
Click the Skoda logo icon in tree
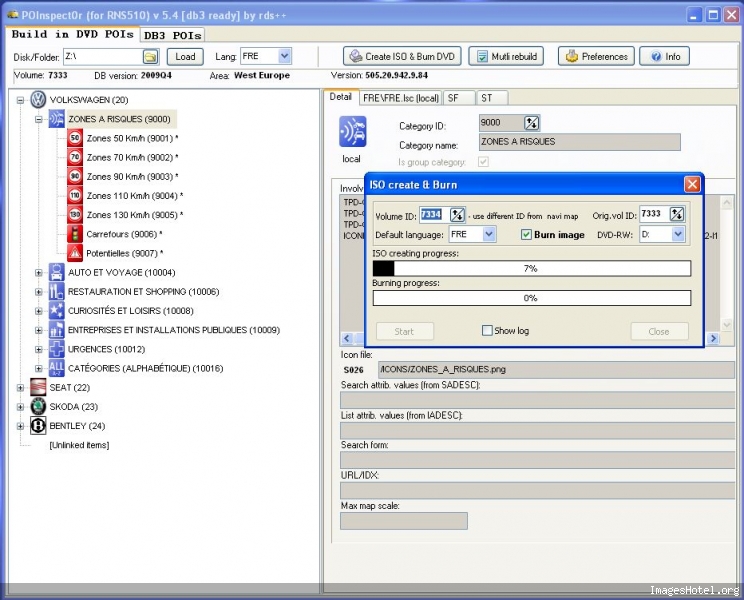tap(38, 407)
